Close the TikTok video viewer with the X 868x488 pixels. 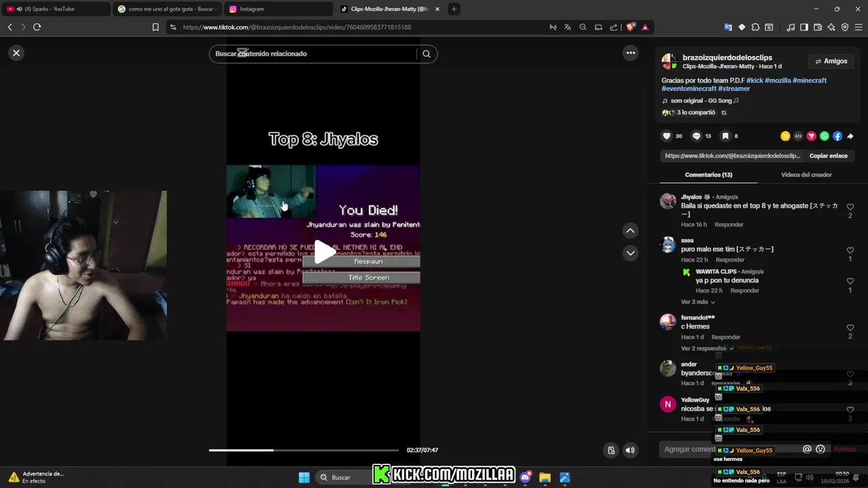click(x=16, y=53)
